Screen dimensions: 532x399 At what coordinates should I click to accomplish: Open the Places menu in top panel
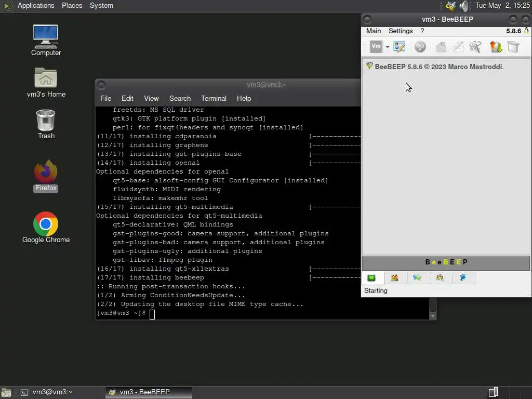(x=72, y=5)
